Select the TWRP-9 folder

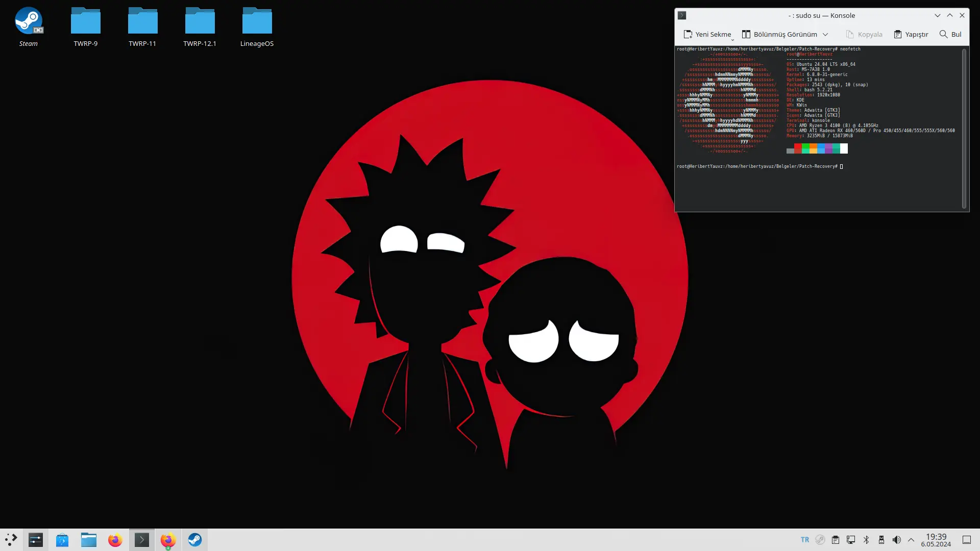coord(86,27)
